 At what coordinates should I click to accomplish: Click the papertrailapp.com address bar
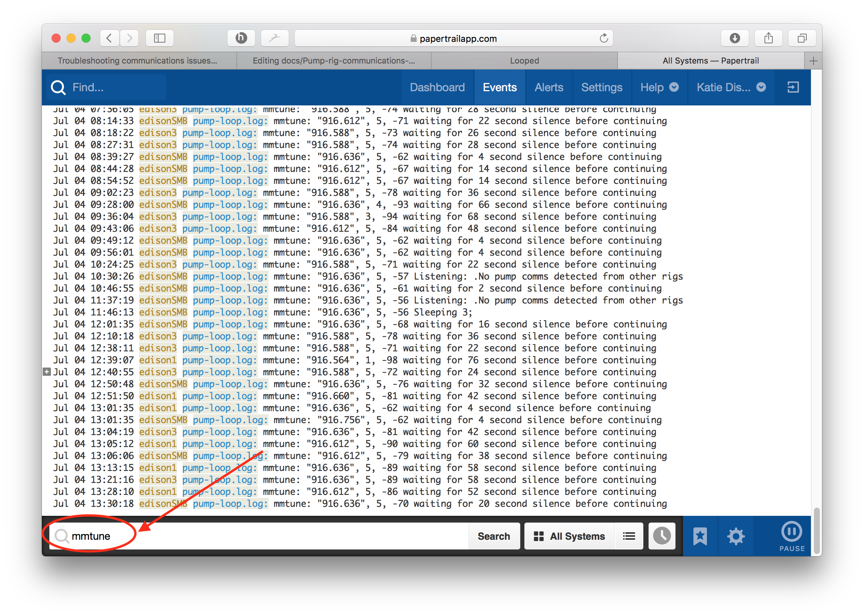[x=453, y=38]
